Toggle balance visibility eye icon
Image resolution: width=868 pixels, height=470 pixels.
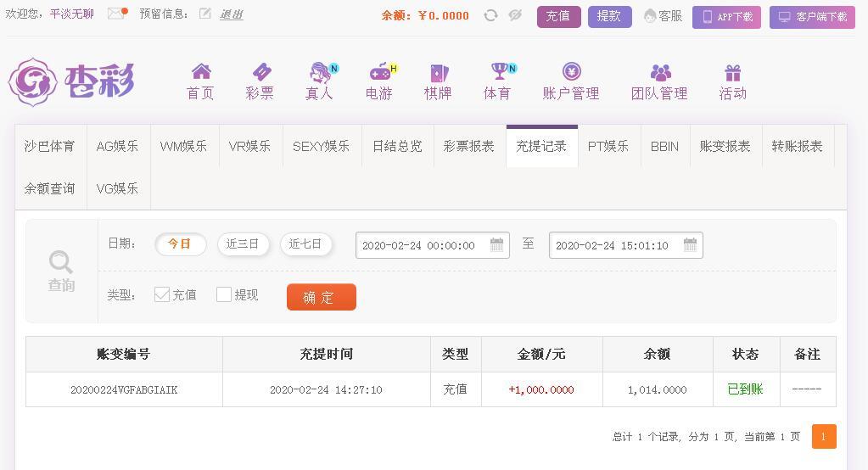(515, 15)
